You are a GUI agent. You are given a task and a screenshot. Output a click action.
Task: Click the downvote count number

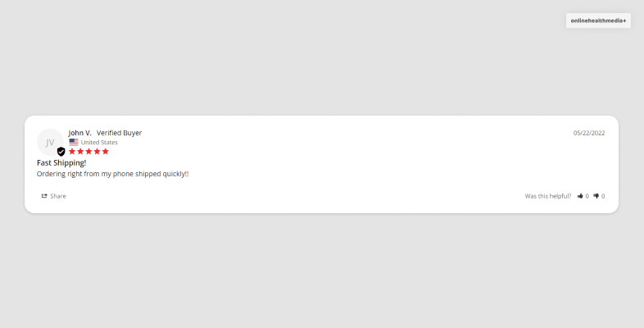[x=603, y=196]
